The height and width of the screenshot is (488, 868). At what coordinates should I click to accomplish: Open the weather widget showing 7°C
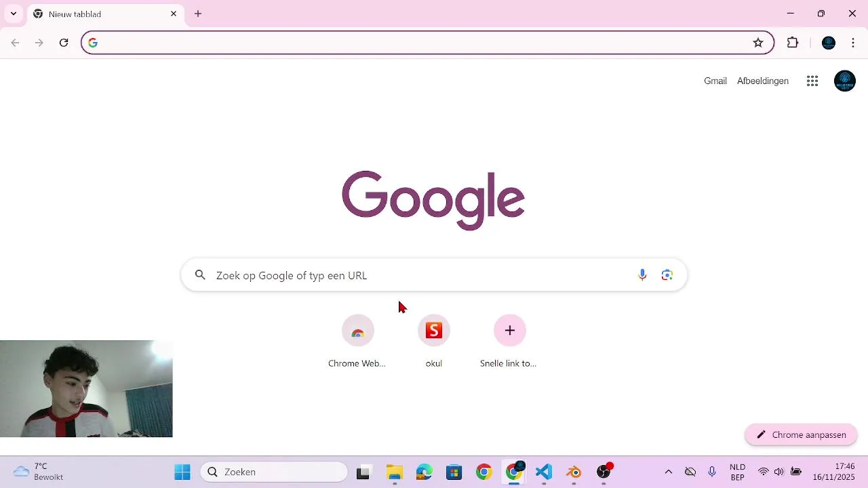point(39,472)
